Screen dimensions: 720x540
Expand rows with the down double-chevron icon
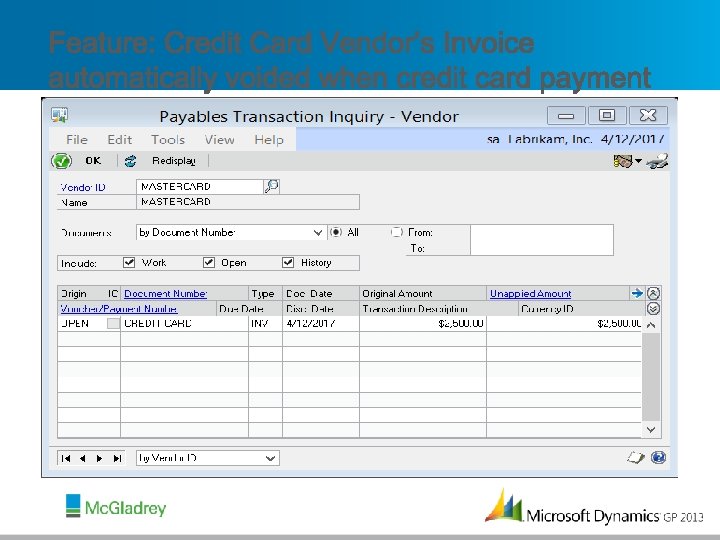[653, 309]
